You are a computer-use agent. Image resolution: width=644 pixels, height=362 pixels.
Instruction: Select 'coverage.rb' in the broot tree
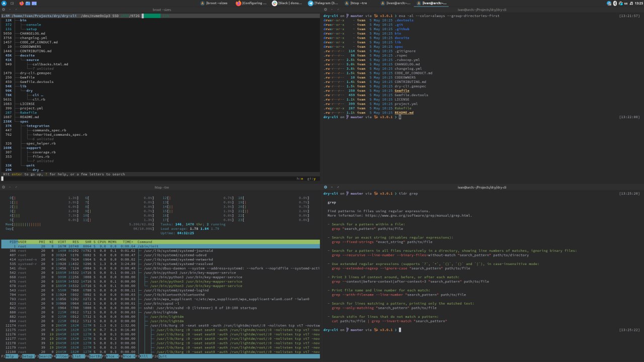click(44, 152)
